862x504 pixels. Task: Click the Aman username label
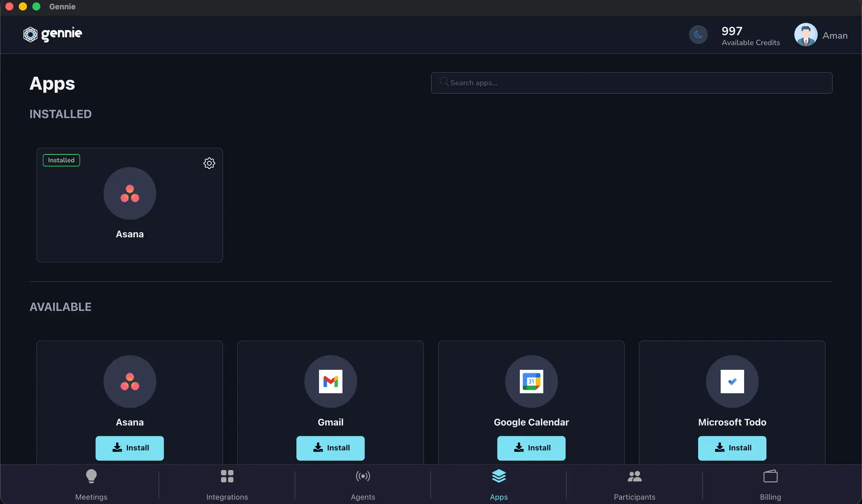[x=835, y=36]
